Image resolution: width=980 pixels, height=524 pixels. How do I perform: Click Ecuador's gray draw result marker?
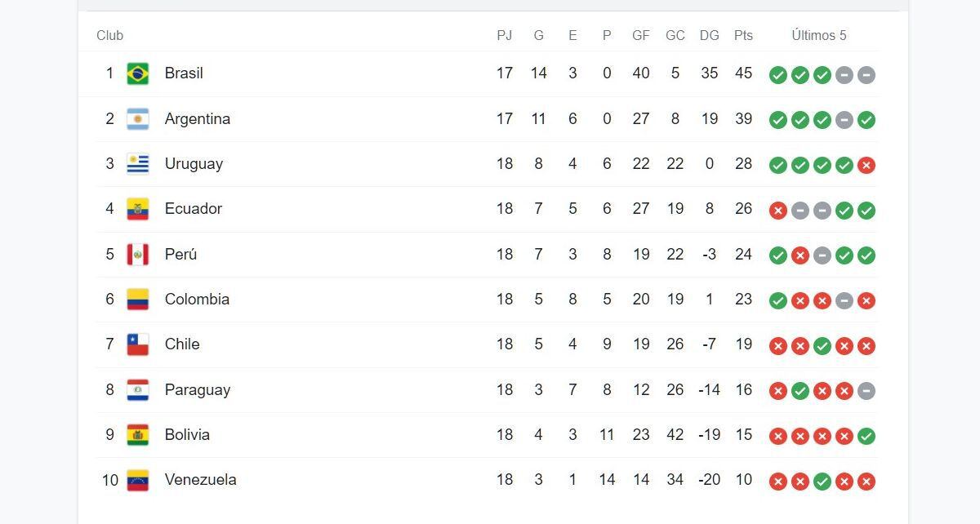tap(800, 210)
